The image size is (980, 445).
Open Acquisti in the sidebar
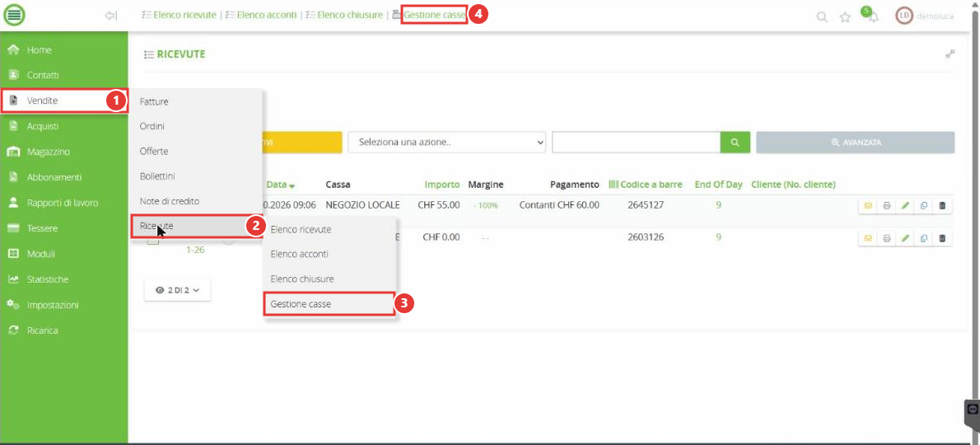click(63, 126)
